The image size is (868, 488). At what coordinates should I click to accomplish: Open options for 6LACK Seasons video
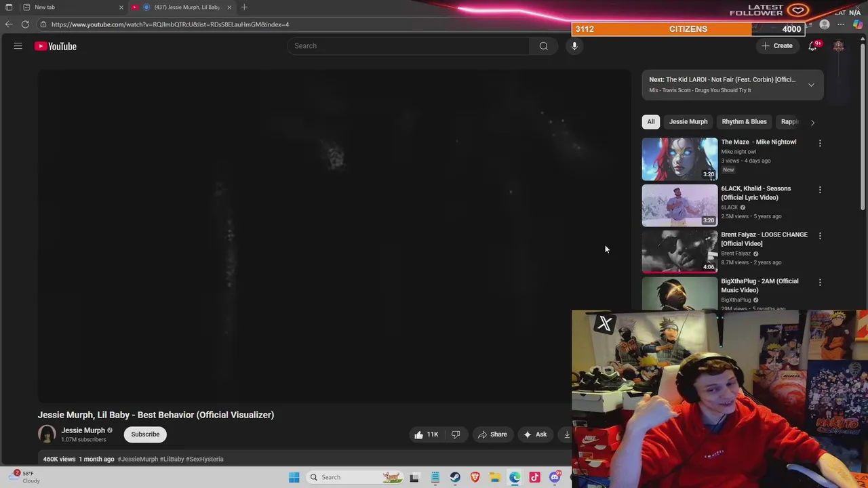820,190
